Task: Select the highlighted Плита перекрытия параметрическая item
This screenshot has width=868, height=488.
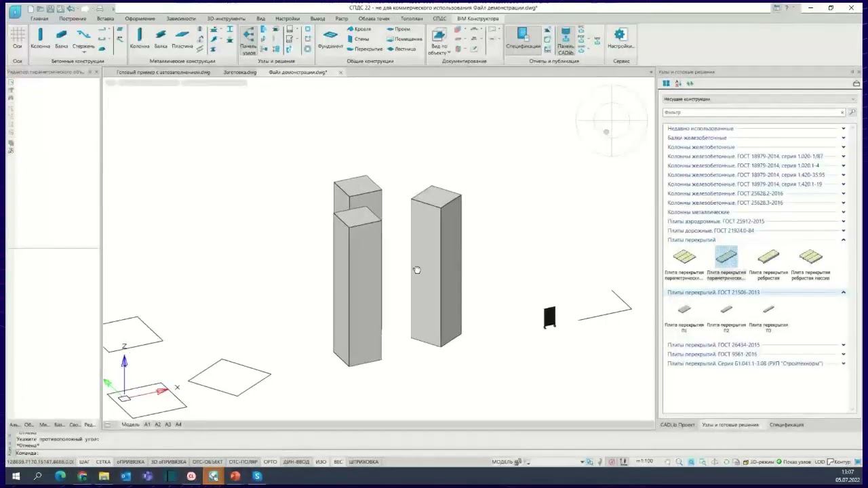Action: 726,264
